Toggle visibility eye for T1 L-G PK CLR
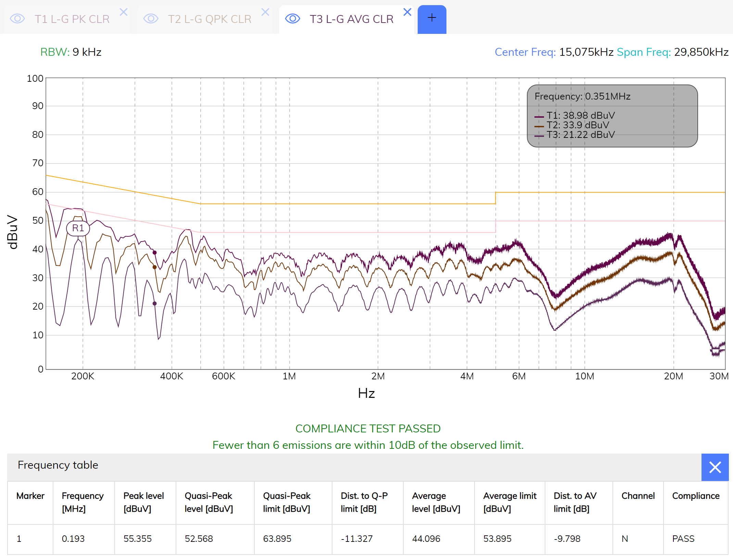Screen dimensions: 733x560 point(17,18)
